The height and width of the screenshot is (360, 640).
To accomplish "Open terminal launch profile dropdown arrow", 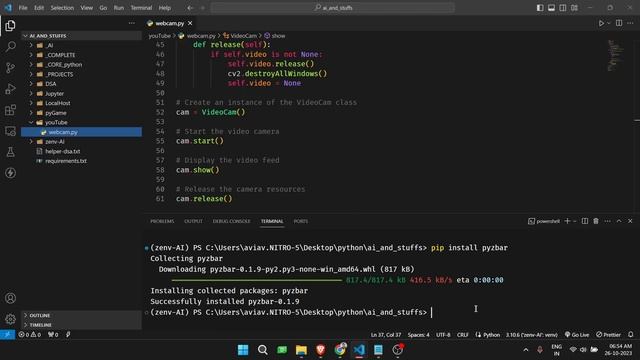I will (575, 221).
